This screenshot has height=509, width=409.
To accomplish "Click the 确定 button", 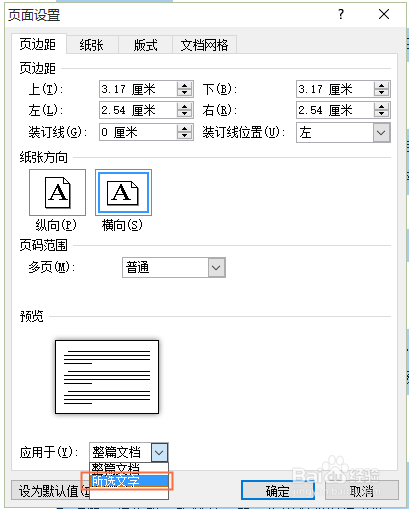I will (x=278, y=490).
